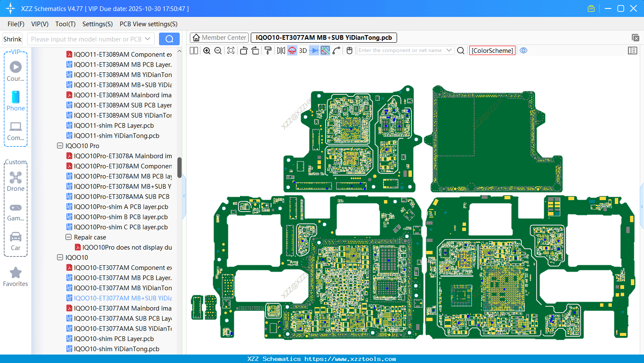The width and height of the screenshot is (644, 363).
Task: Open the yellow briefcase icon in title bar
Action: click(x=591, y=8)
